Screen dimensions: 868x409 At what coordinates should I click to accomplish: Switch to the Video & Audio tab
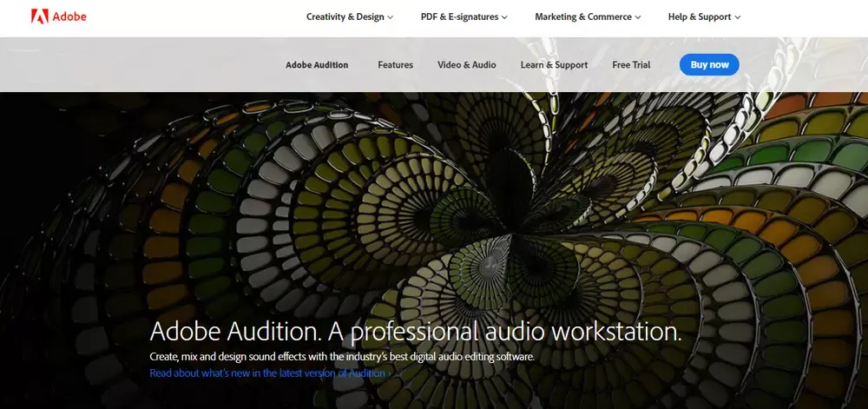467,65
